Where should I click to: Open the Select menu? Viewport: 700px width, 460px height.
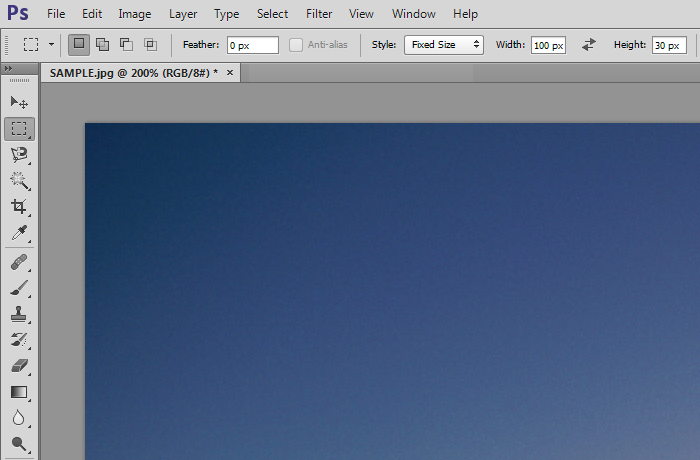click(272, 14)
